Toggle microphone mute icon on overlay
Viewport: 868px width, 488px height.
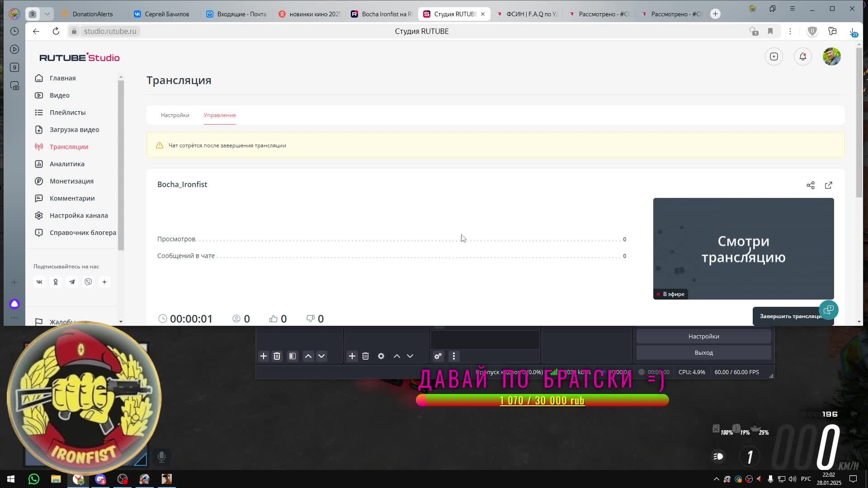(x=161, y=456)
